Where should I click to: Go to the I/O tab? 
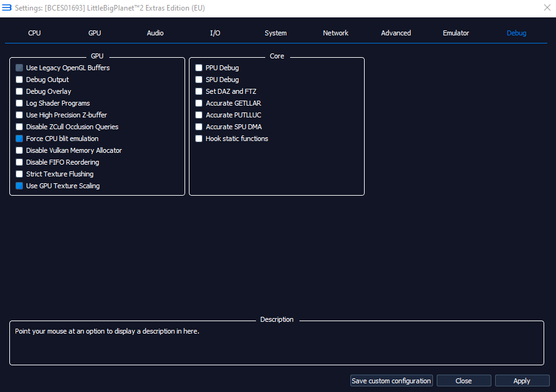215,33
